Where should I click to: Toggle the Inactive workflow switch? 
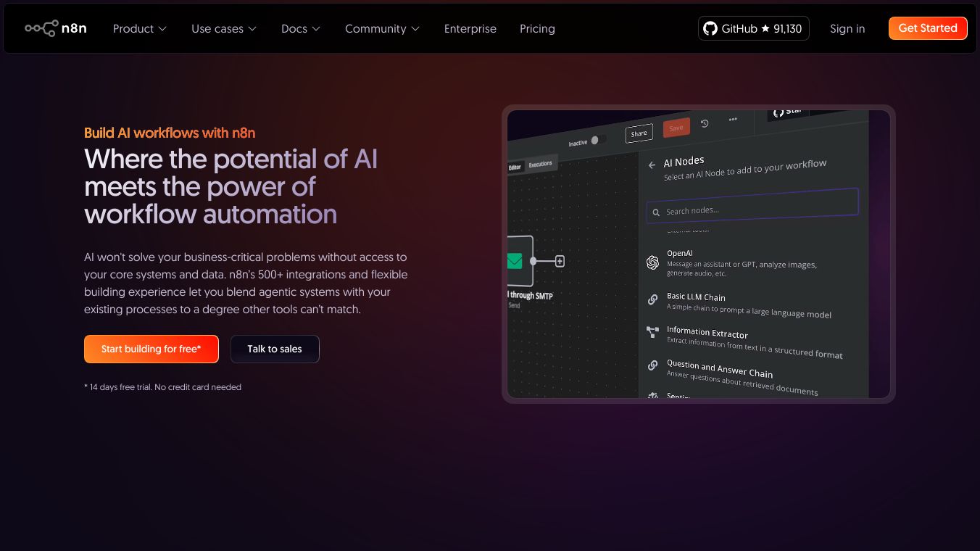pyautogui.click(x=598, y=140)
